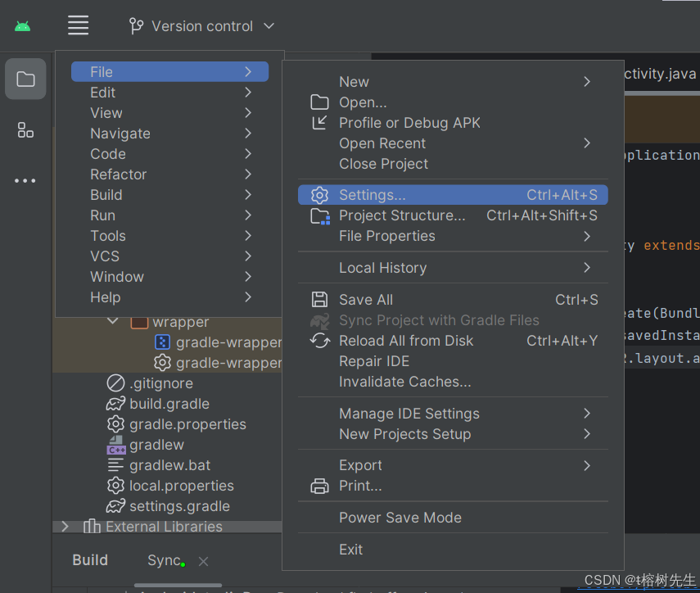Click the Project Structure folder icon

[x=320, y=216]
